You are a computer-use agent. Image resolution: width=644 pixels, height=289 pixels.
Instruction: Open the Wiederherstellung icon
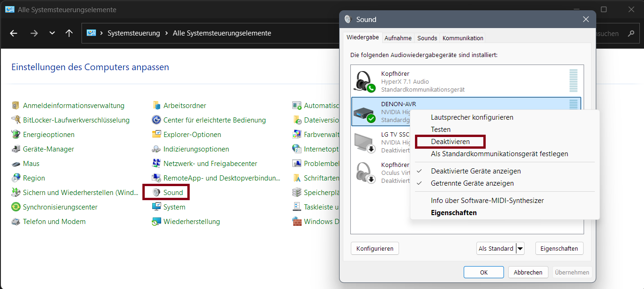[x=156, y=222]
